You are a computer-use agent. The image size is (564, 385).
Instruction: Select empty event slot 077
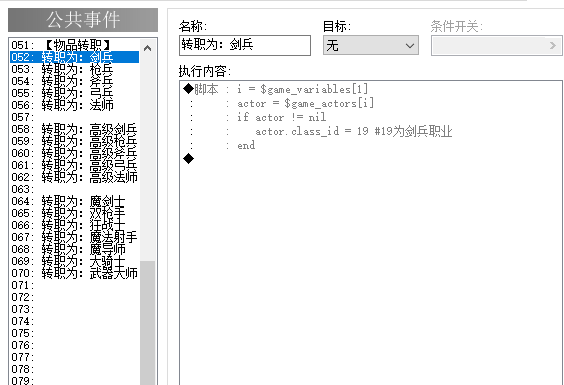(74, 357)
